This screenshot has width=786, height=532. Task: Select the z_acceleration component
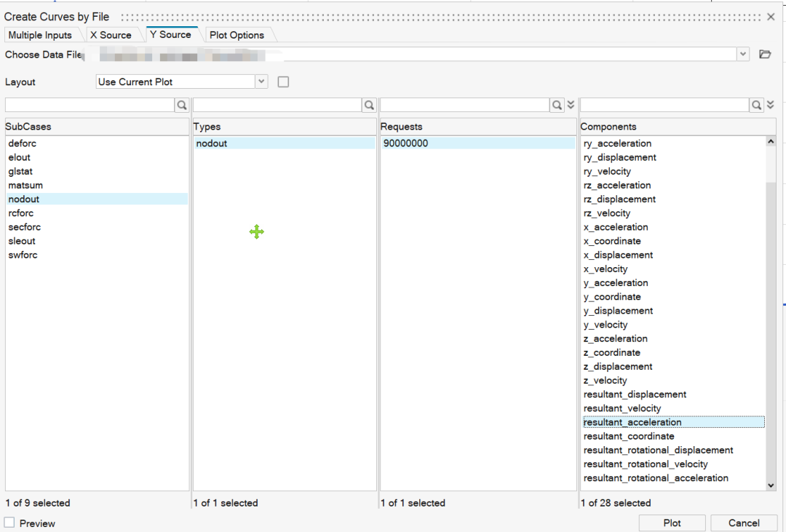point(674,338)
